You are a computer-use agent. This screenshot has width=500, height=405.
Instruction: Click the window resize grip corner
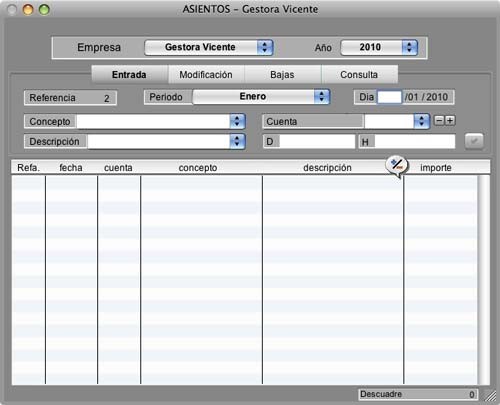pos(489,395)
